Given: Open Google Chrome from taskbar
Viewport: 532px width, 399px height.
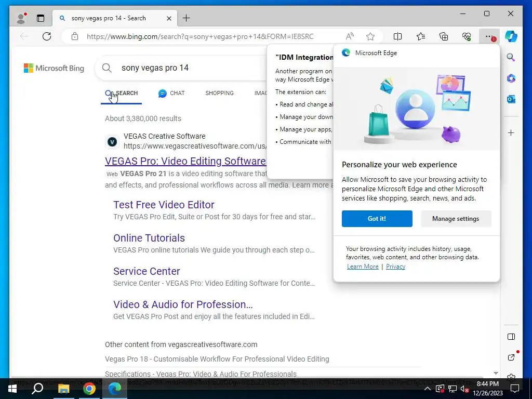Looking at the screenshot, I should pyautogui.click(x=89, y=389).
